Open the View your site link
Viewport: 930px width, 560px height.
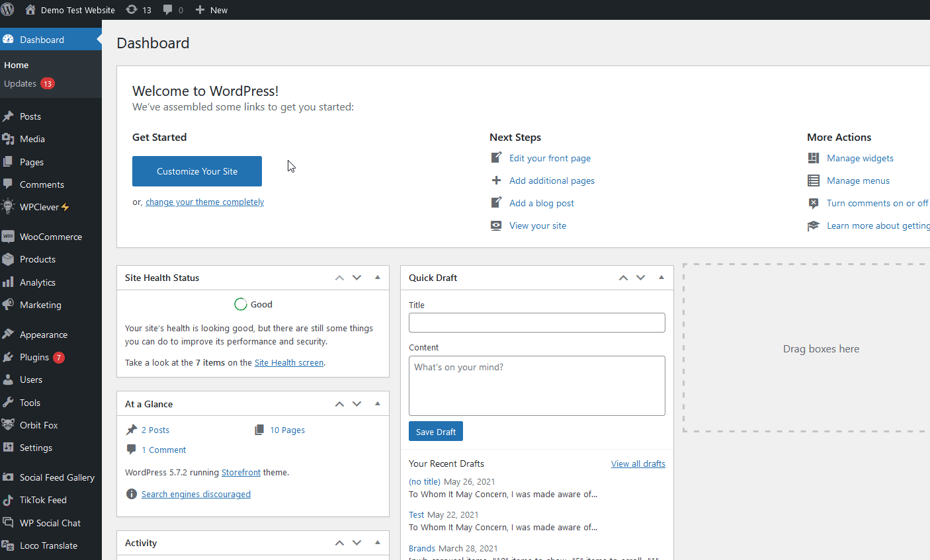[x=538, y=225]
